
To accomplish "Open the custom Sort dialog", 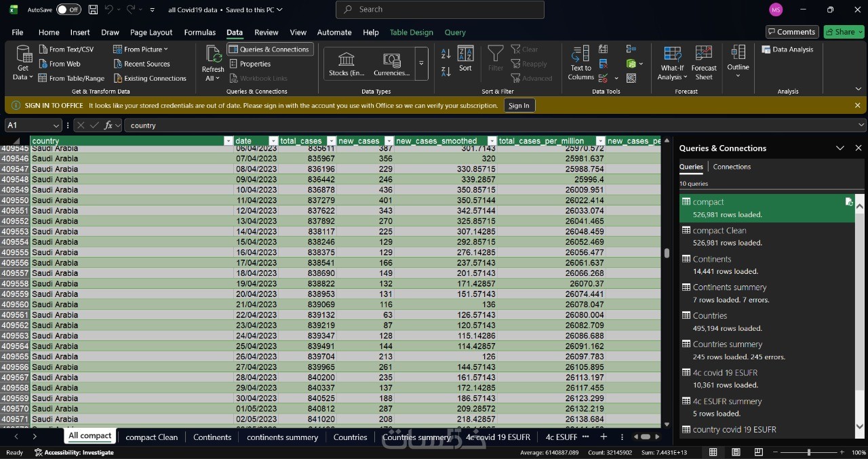I will click(465, 59).
